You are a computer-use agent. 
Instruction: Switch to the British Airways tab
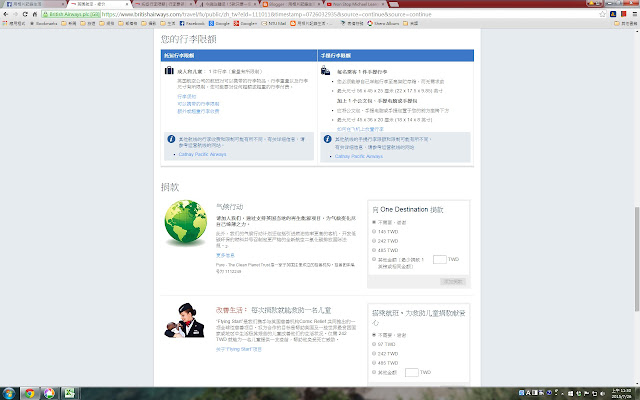coord(99,4)
